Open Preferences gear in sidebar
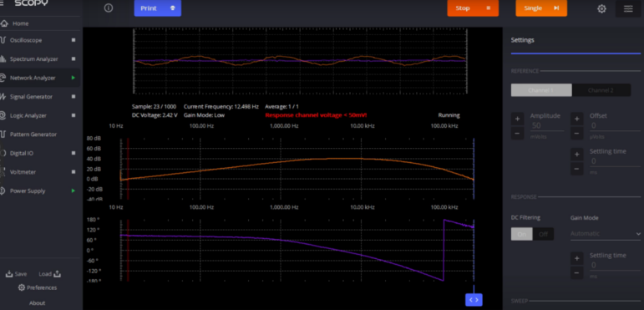This screenshot has width=644, height=310. pyautogui.click(x=22, y=287)
